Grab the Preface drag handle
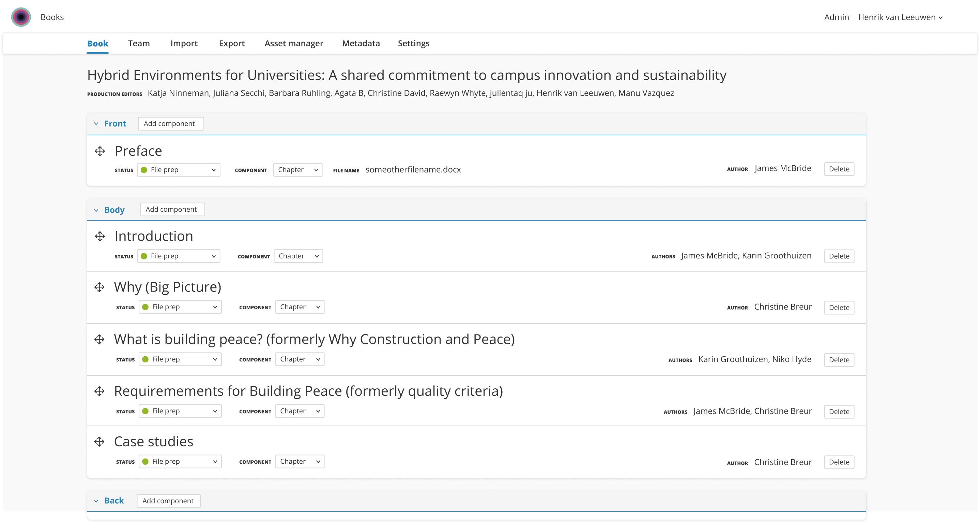980x523 pixels. [100, 151]
